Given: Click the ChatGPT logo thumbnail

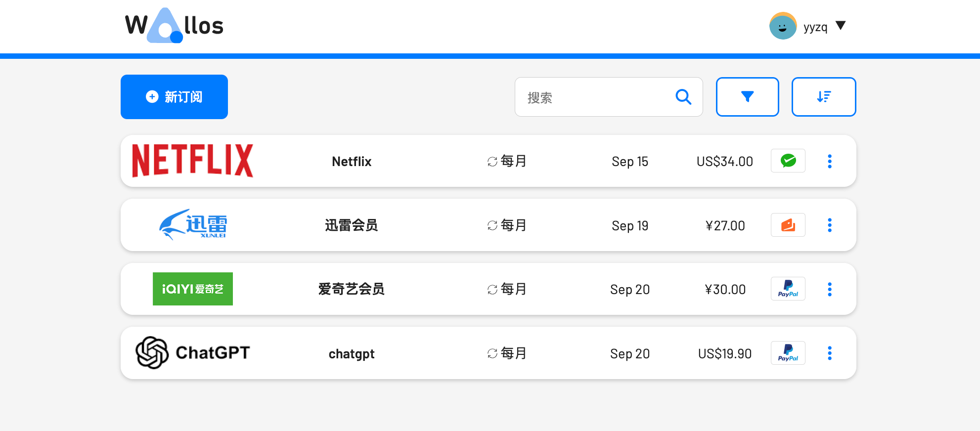Looking at the screenshot, I should pos(192,353).
